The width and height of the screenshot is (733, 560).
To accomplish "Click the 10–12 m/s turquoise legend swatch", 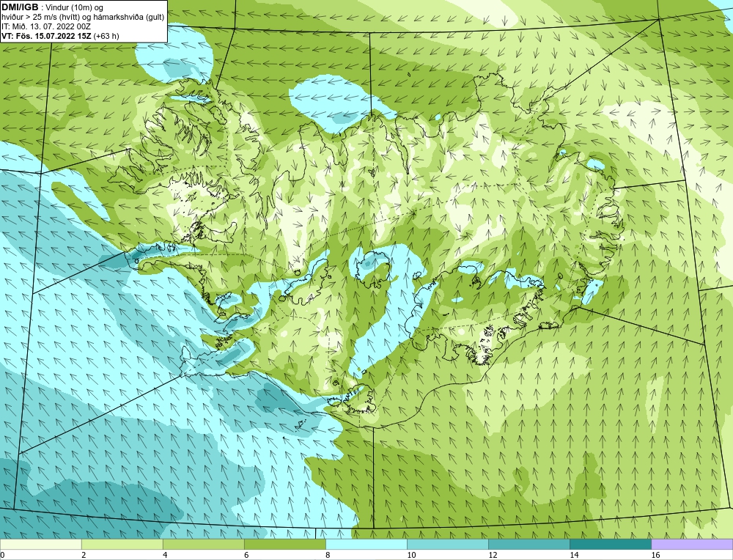I will point(448,545).
